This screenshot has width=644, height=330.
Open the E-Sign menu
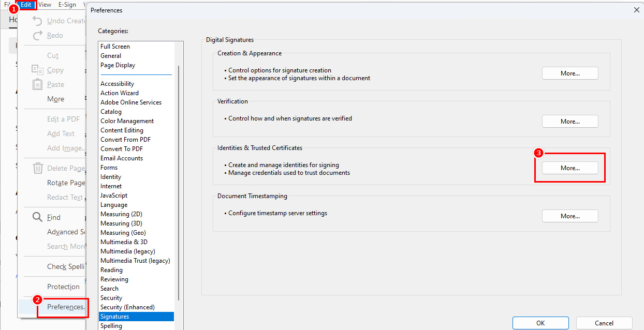67,5
